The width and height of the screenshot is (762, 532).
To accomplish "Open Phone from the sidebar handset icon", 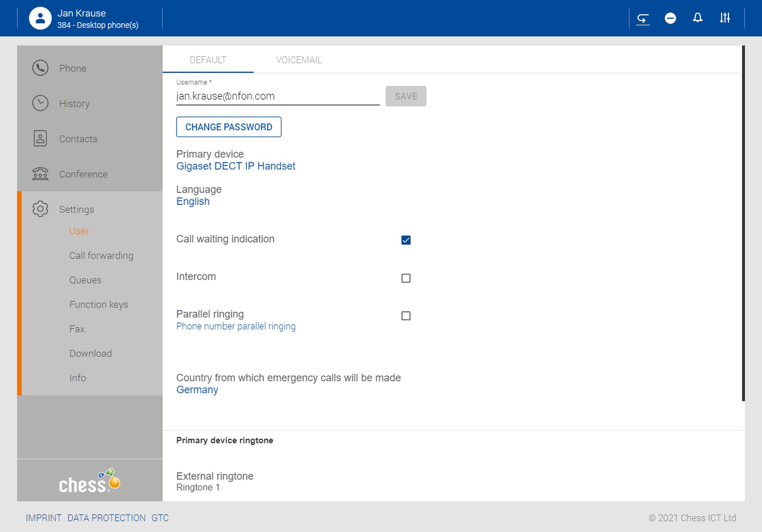I will [x=40, y=68].
